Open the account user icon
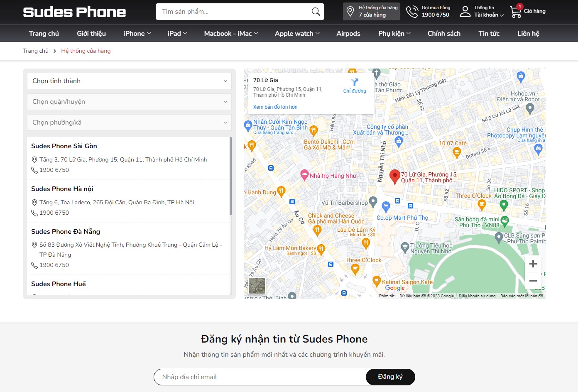 [x=465, y=12]
